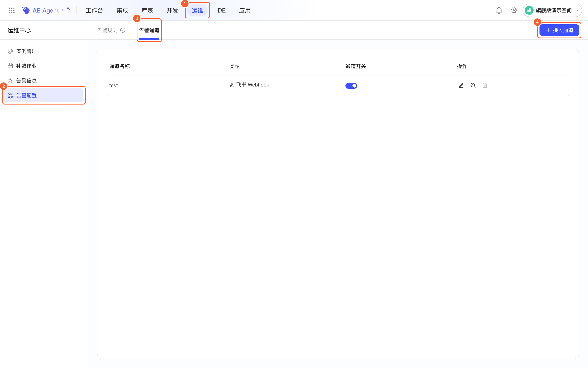Click the test channel inspect magnifier icon
The height and width of the screenshot is (368, 588).
pyautogui.click(x=473, y=85)
